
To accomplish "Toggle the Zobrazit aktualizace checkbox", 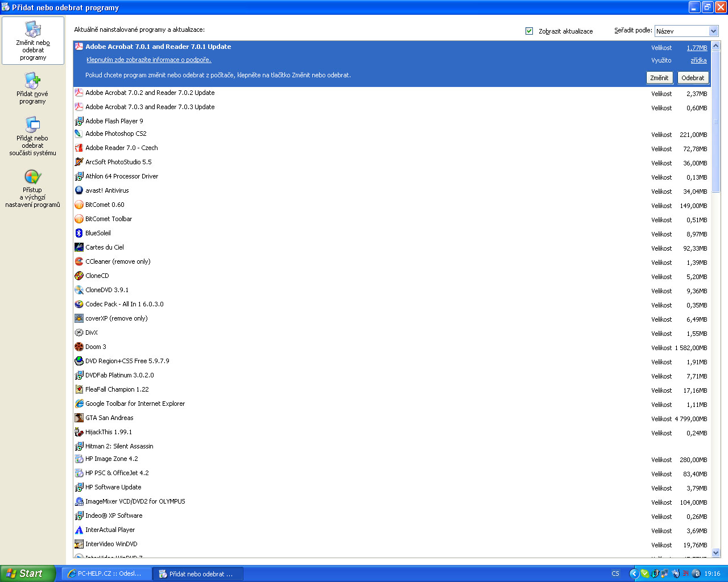I will (530, 31).
